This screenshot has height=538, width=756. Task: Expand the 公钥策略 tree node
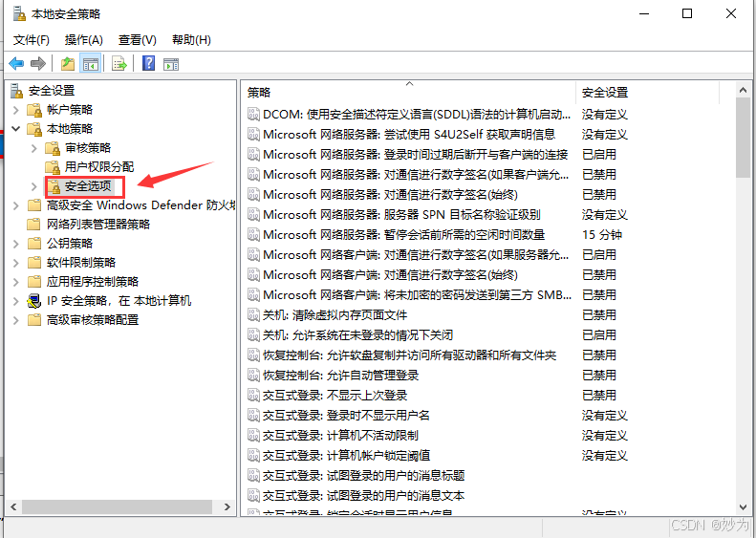16,244
